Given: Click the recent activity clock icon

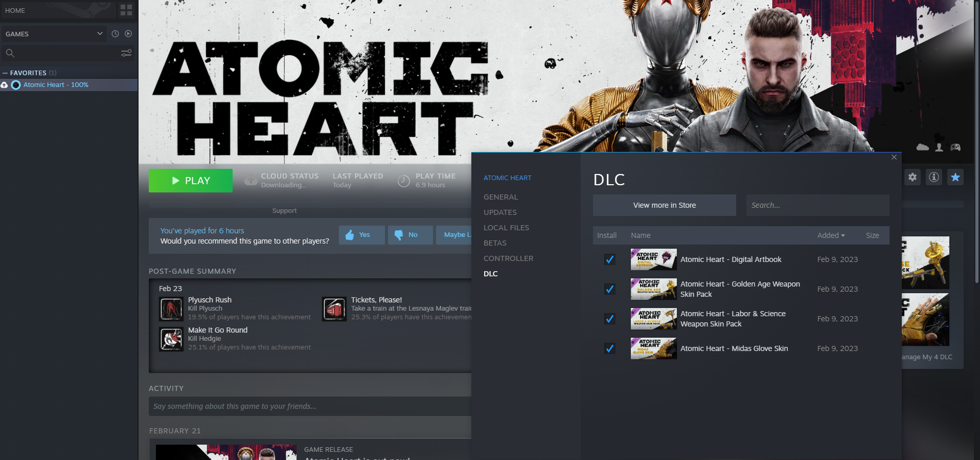Looking at the screenshot, I should [115, 34].
